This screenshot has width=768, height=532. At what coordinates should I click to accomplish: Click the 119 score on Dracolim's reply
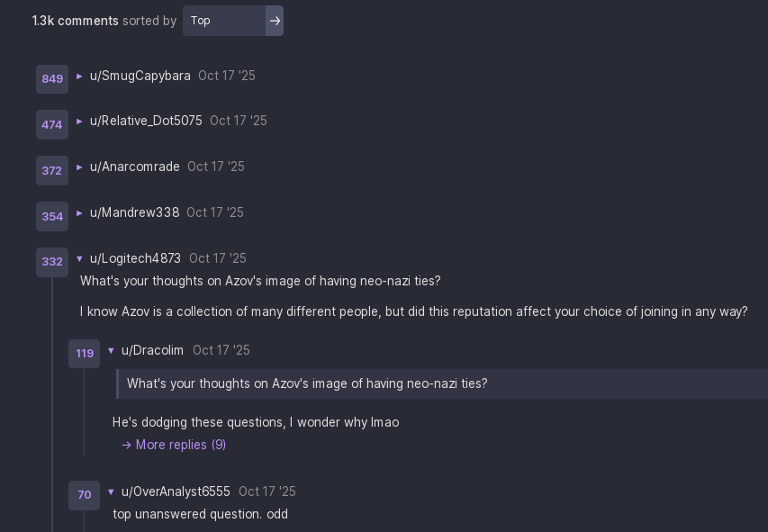[x=85, y=354]
